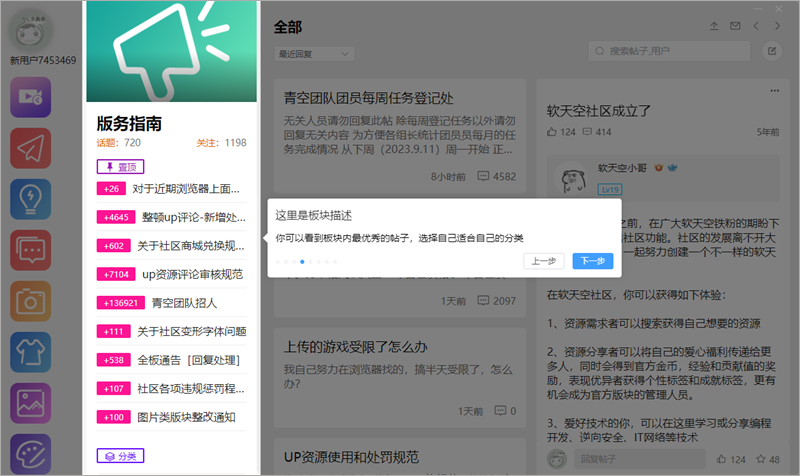
Task: Open the blue T-shirt sidebar icon
Action: [31, 352]
